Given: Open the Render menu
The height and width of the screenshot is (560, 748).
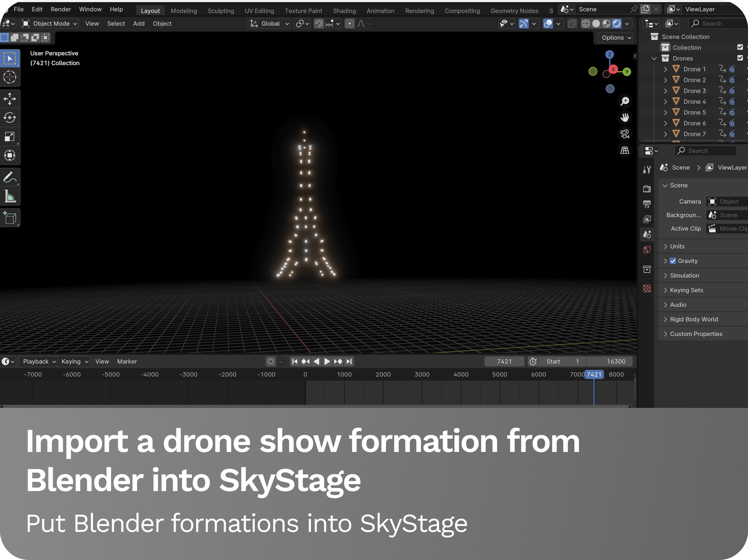Looking at the screenshot, I should click(61, 9).
